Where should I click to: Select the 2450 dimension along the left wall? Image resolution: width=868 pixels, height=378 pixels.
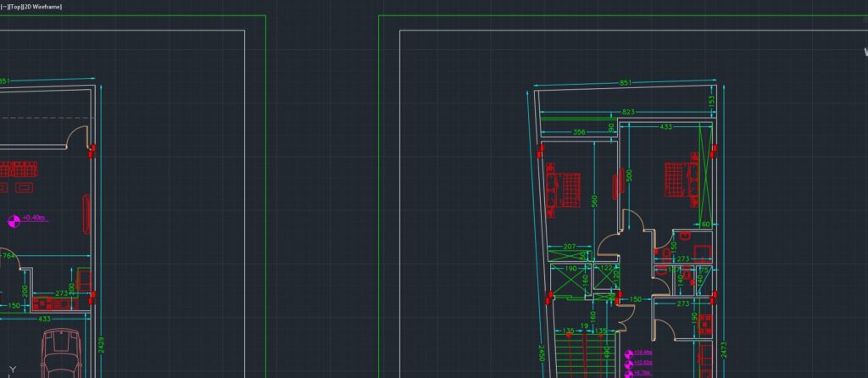(542, 353)
